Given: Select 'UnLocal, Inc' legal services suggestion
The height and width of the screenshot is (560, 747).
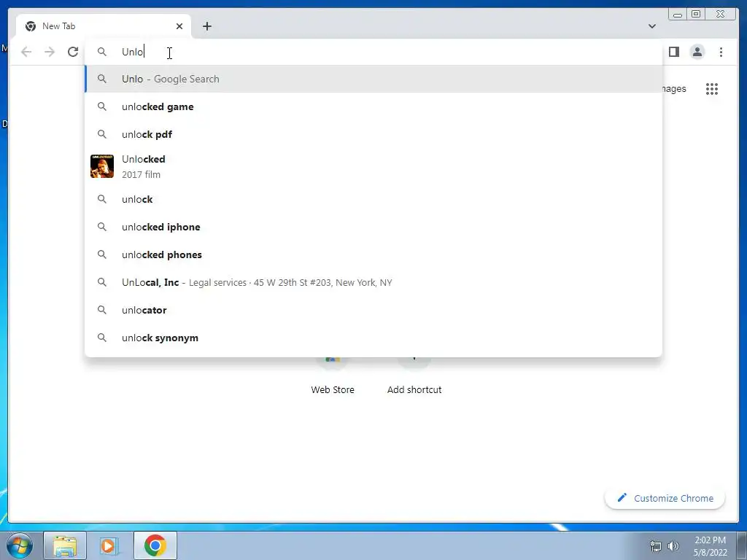Looking at the screenshot, I should tap(373, 282).
